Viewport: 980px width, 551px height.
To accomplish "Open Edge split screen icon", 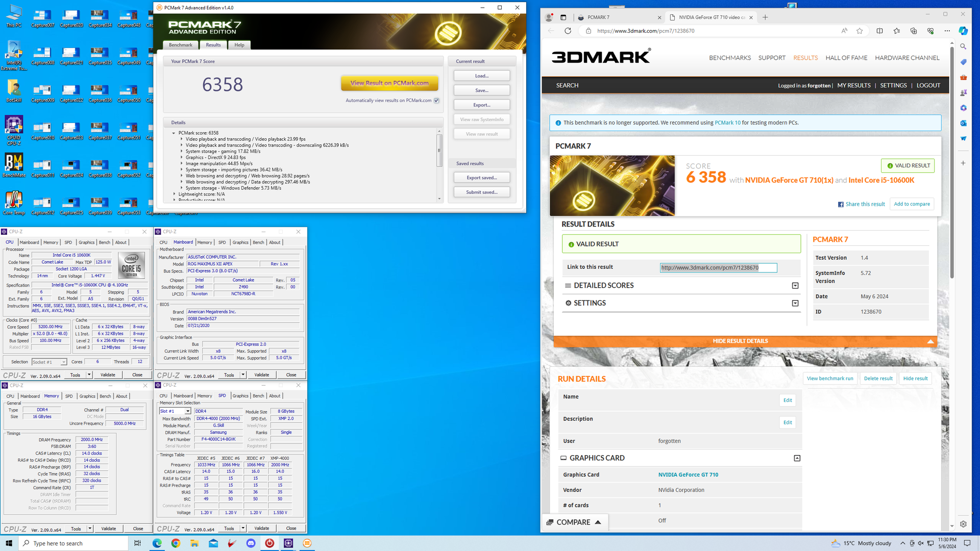I will point(879,31).
